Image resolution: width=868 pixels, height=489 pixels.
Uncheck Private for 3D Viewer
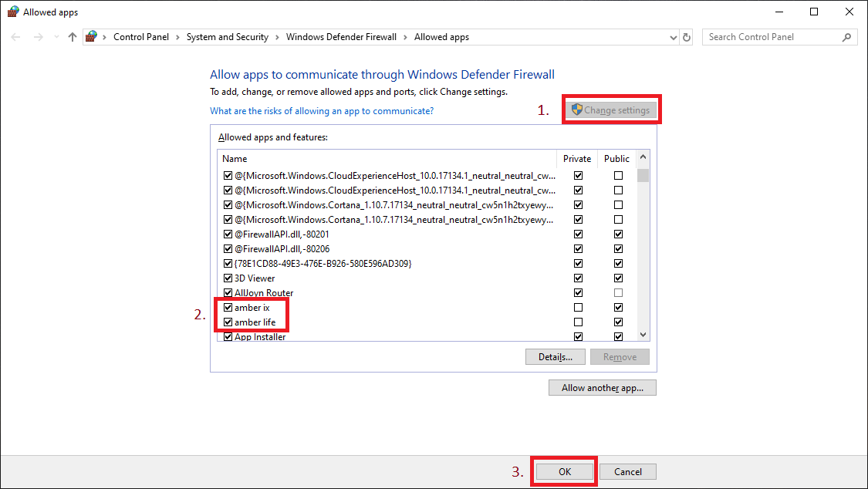578,278
